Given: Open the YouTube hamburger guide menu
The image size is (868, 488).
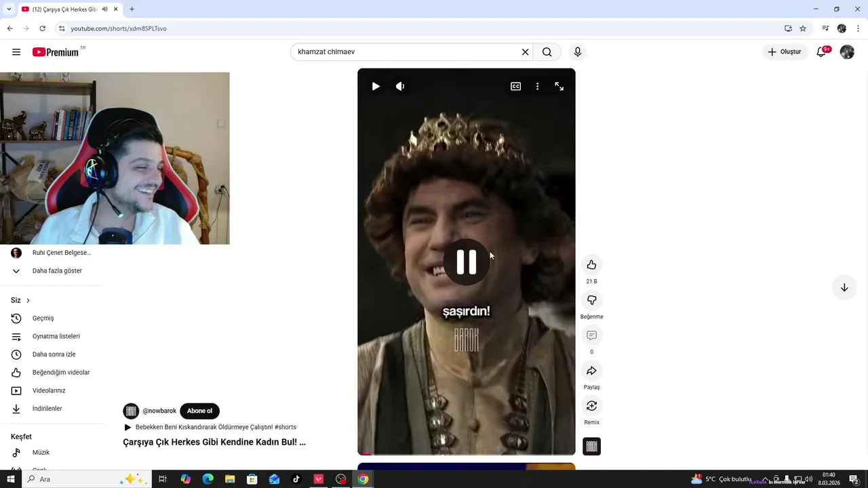Looking at the screenshot, I should pyautogui.click(x=16, y=52).
